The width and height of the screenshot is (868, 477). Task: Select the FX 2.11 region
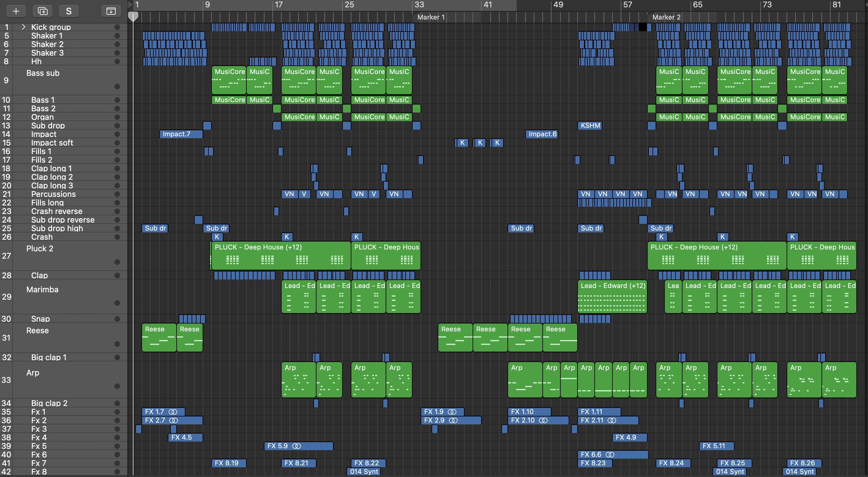[x=608, y=420]
